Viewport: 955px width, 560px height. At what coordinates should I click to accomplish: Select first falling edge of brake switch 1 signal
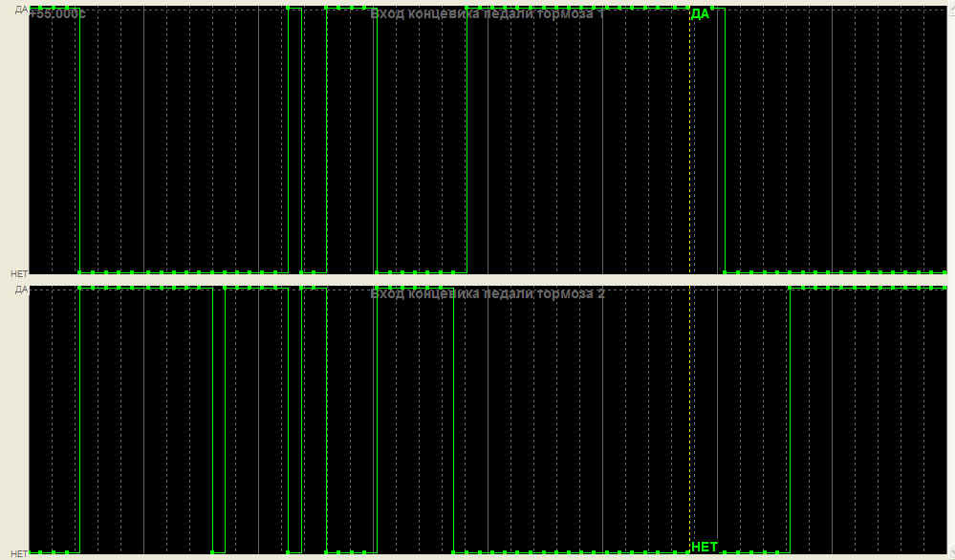tap(79, 143)
